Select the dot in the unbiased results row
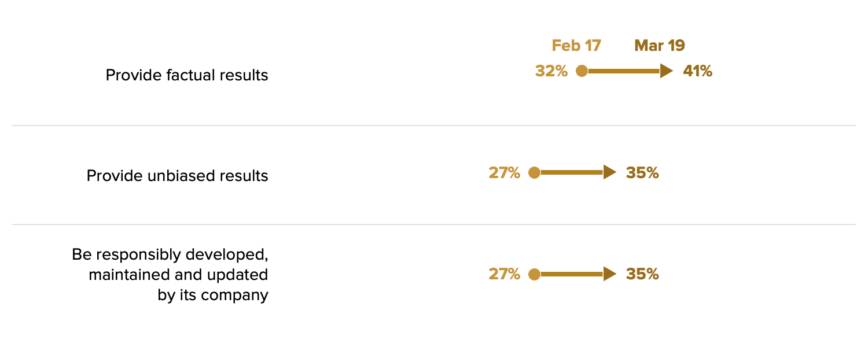The image size is (868, 347). tap(534, 172)
